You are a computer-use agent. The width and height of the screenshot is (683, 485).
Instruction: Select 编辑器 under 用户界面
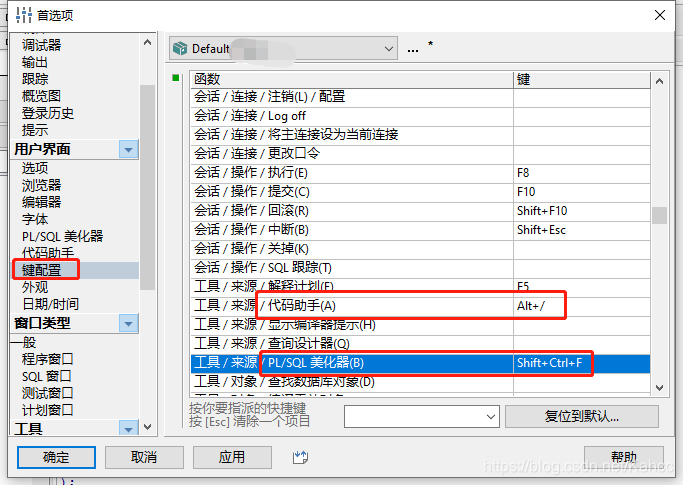click(x=42, y=202)
